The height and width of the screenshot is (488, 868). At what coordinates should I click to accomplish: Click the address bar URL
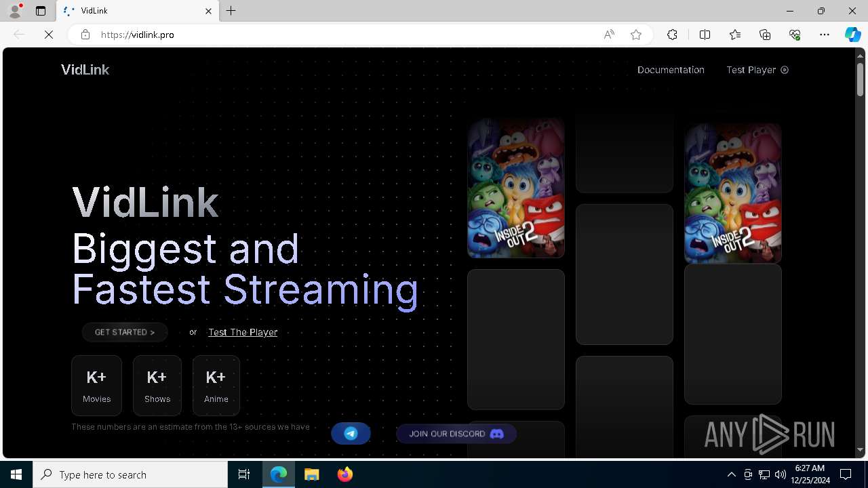point(138,35)
